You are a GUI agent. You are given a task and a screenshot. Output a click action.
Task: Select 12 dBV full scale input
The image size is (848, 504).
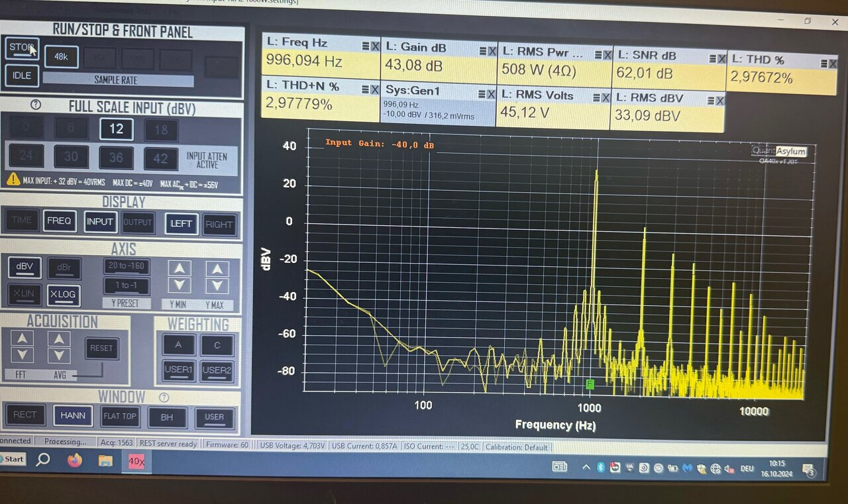(x=116, y=128)
